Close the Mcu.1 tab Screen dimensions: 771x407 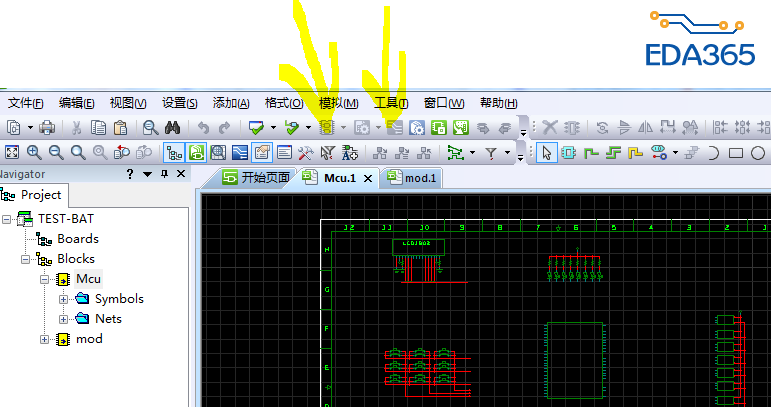[x=368, y=178]
